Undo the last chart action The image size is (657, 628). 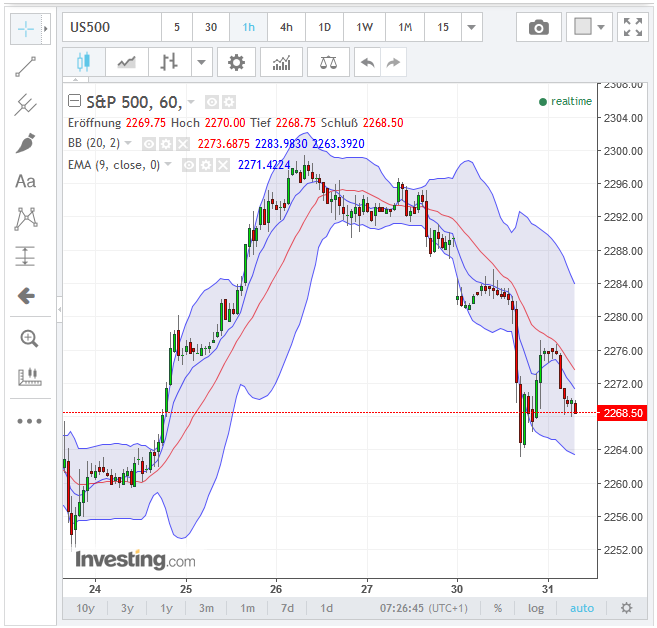(x=367, y=62)
